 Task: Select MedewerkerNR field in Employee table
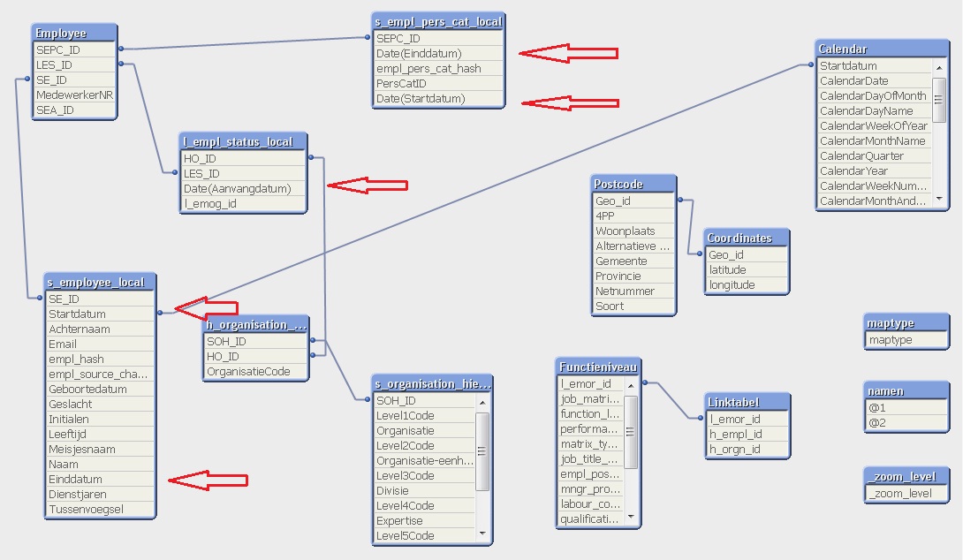tap(74, 95)
